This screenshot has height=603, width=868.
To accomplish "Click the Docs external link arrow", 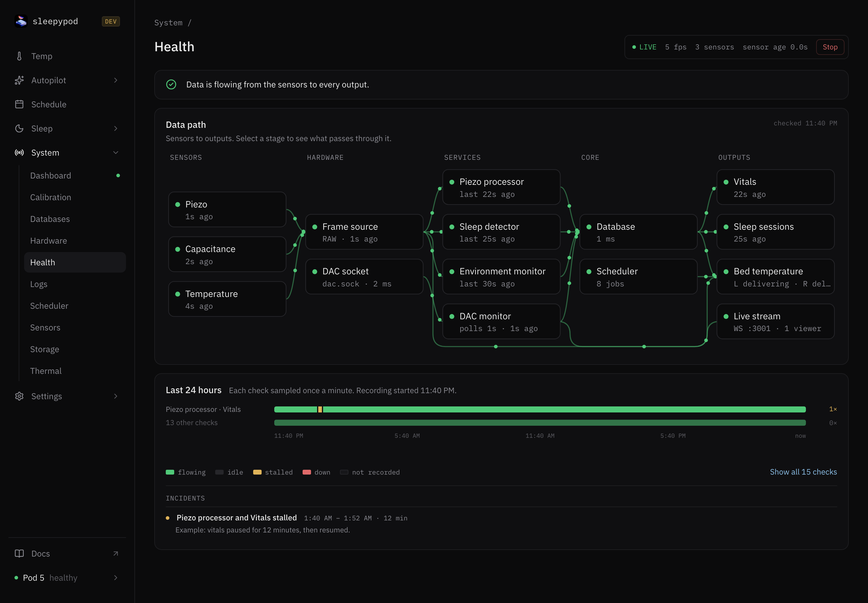I will pos(115,554).
